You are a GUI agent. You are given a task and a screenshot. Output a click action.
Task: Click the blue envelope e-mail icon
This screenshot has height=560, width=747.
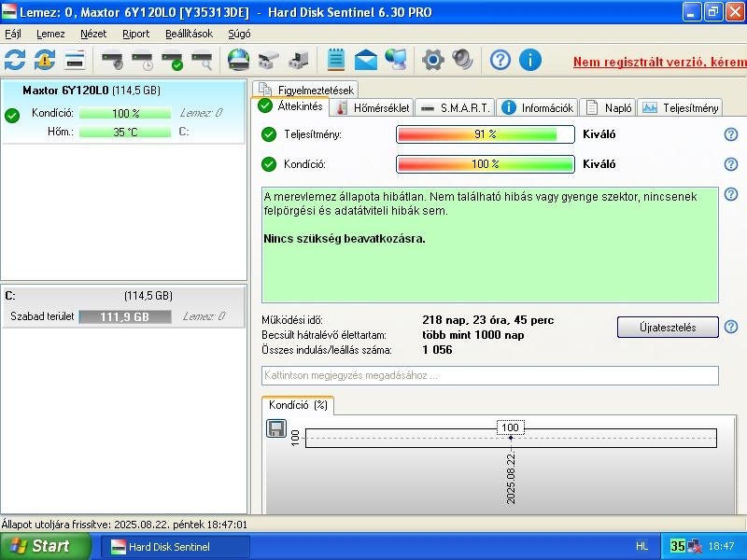(366, 60)
